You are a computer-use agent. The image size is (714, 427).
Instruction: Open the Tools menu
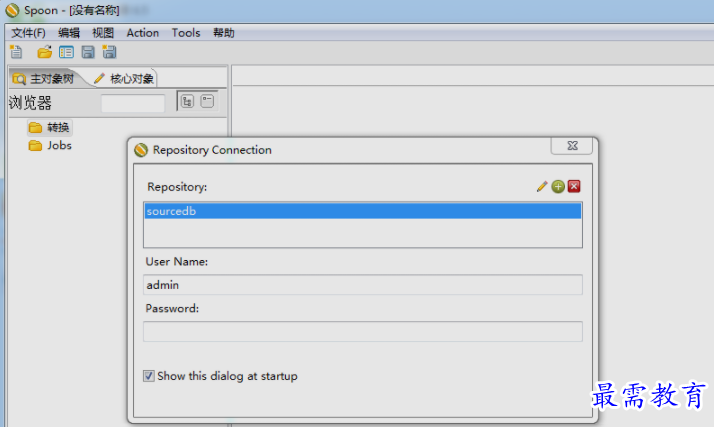(x=186, y=33)
